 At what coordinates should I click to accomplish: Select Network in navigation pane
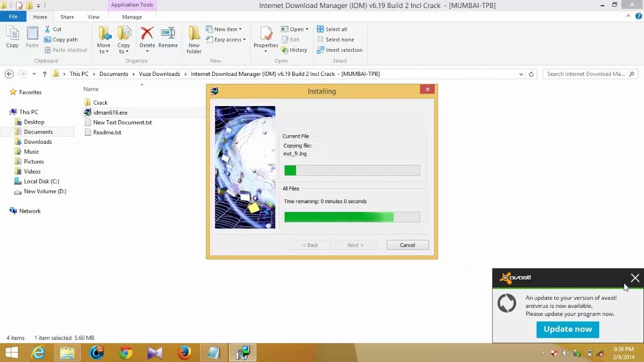click(x=30, y=211)
